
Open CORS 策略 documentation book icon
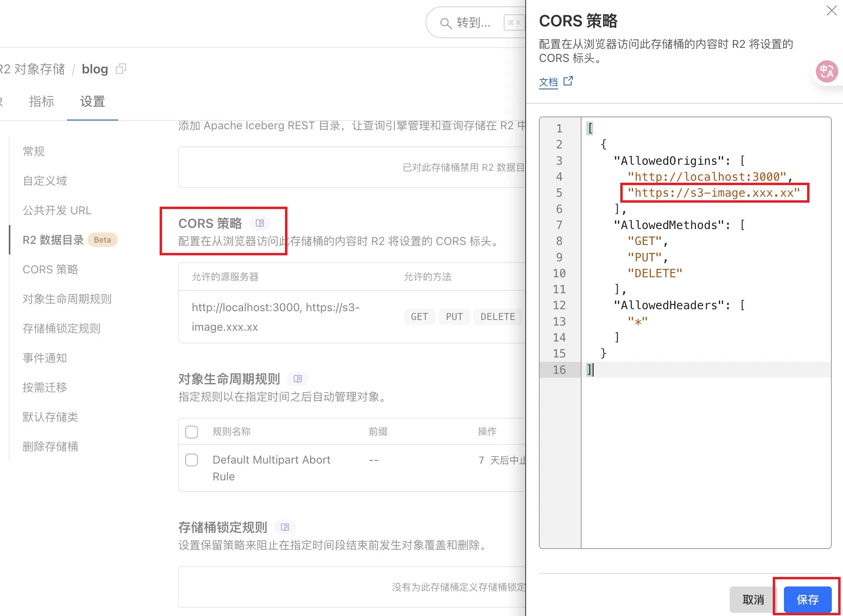tap(260, 223)
